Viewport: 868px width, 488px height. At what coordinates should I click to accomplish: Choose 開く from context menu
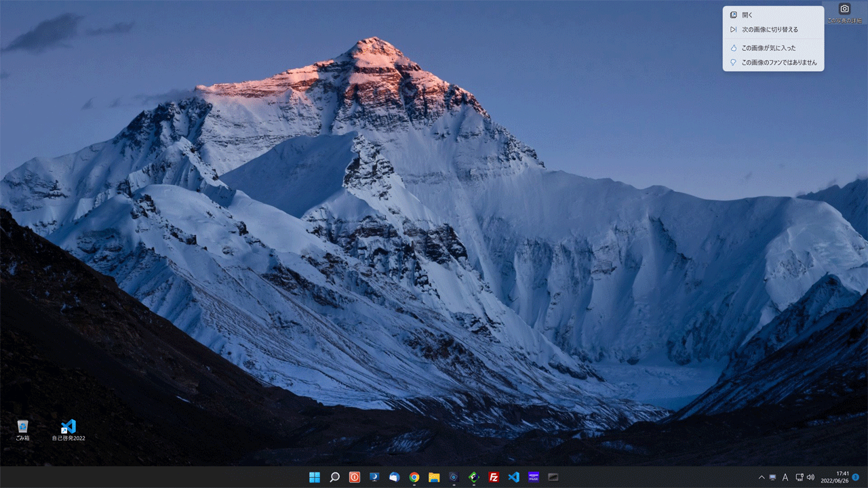(773, 15)
